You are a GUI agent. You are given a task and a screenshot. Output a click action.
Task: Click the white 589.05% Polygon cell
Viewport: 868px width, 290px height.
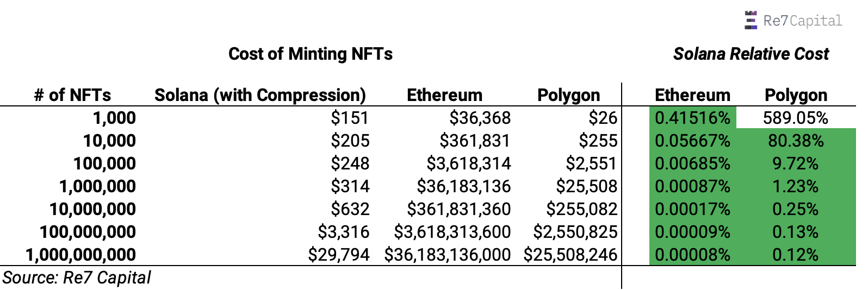pyautogui.click(x=795, y=118)
